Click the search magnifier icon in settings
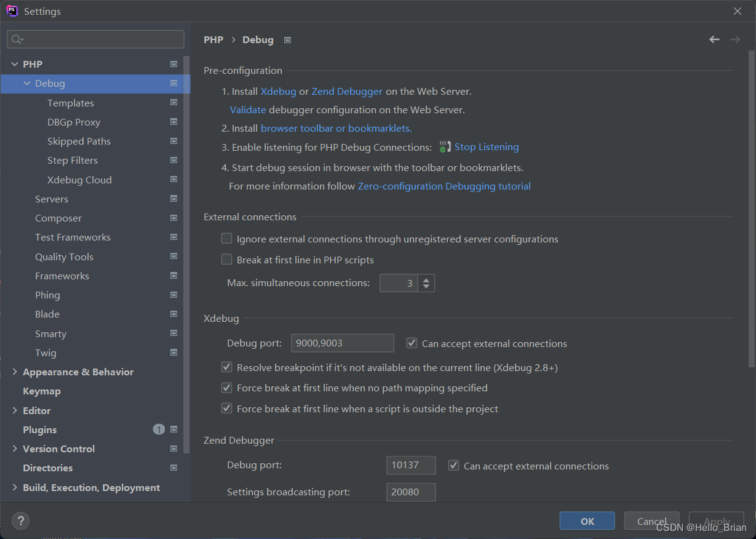This screenshot has width=756, height=539. click(x=17, y=39)
